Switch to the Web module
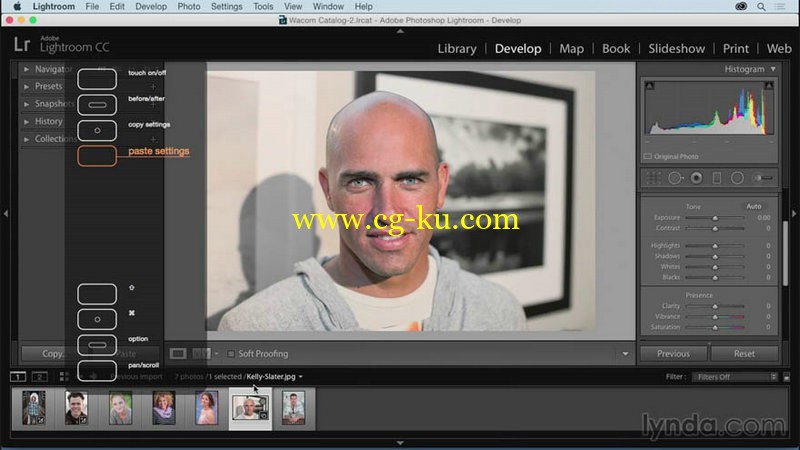The width and height of the screenshot is (800, 450). (x=779, y=48)
